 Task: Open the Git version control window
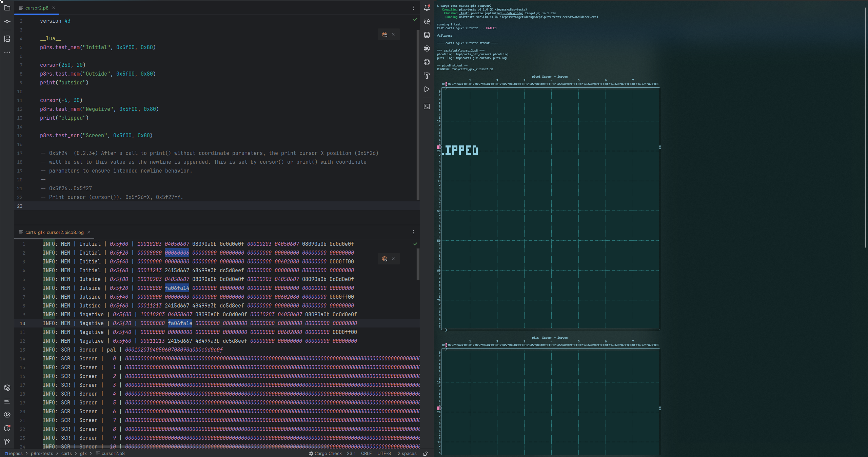point(7,441)
